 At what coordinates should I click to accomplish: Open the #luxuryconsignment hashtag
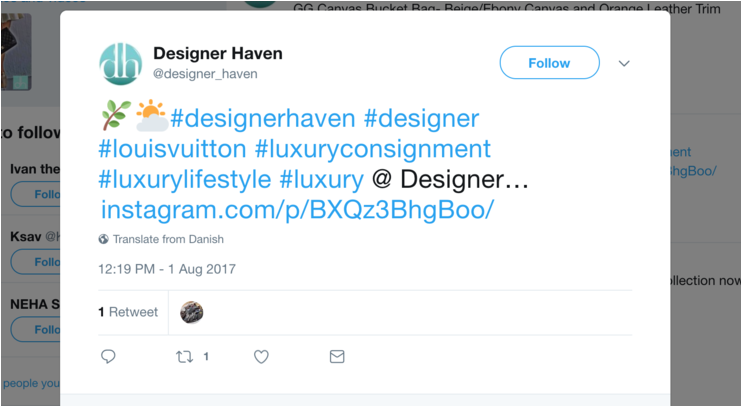[373, 149]
